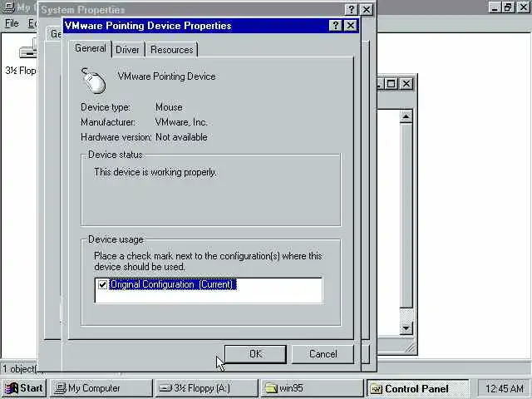Maximize the Control Panel window
Screen dimensions: 532x399
392,83
